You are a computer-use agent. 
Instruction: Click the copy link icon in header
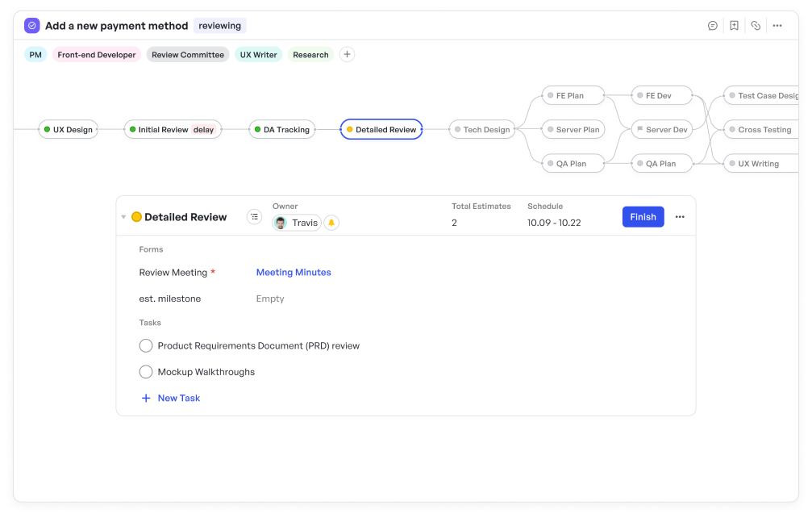pyautogui.click(x=756, y=26)
